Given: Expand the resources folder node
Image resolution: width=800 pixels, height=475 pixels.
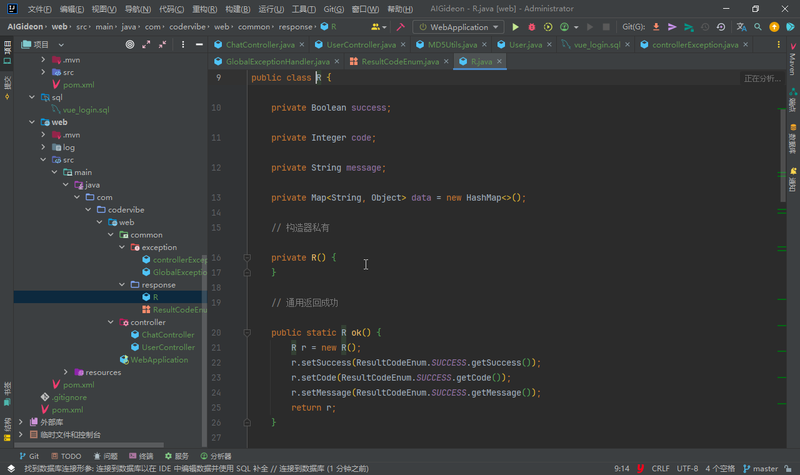Looking at the screenshot, I should pos(66,372).
